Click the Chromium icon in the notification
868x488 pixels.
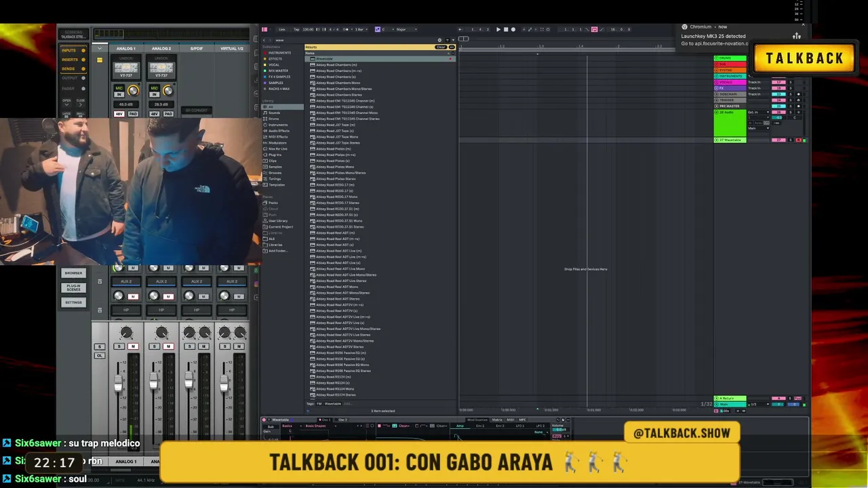pos(685,27)
